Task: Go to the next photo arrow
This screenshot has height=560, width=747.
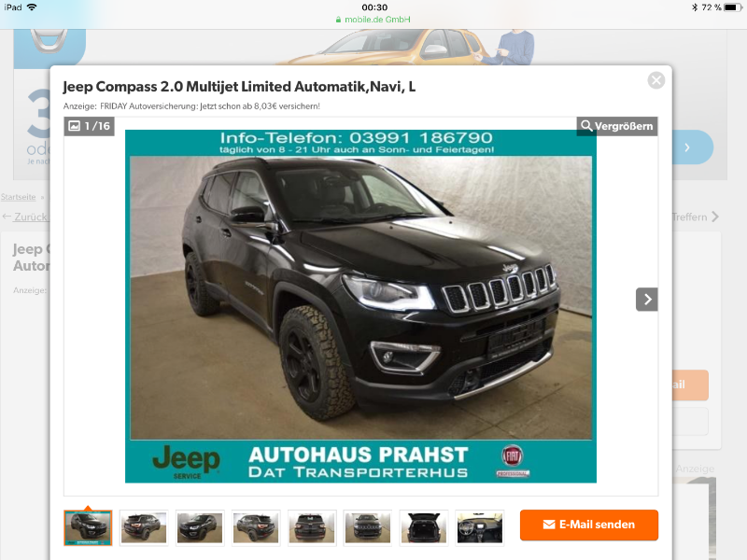Action: tap(647, 300)
